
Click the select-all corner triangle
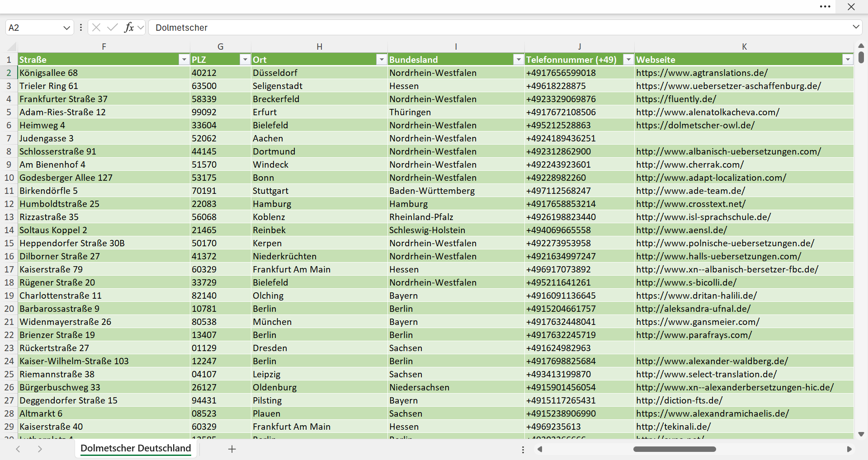pos(12,47)
